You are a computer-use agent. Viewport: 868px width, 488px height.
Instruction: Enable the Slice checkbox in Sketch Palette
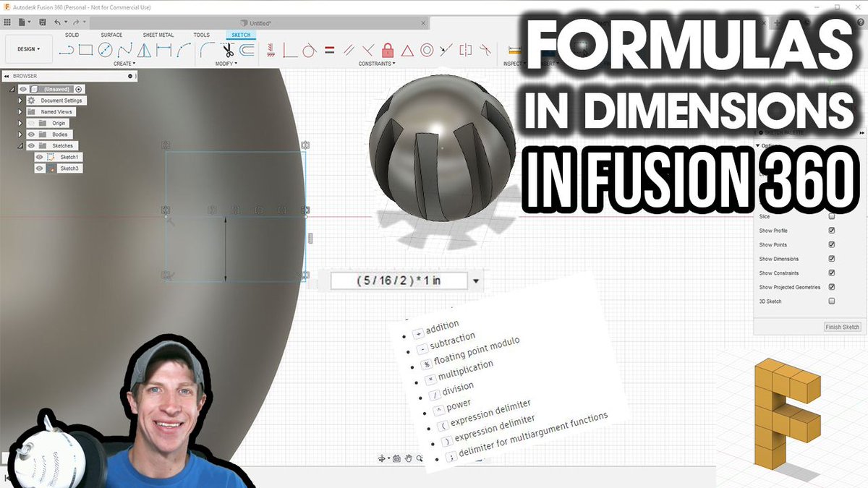coord(831,215)
